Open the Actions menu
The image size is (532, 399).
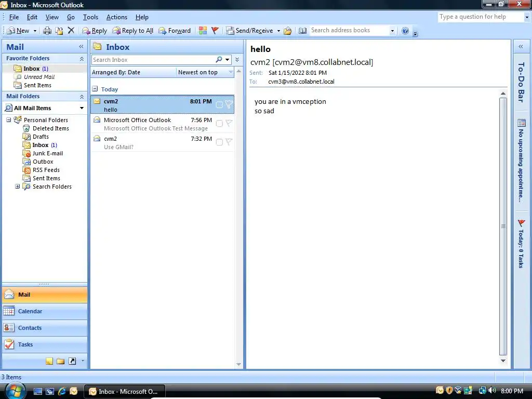pyautogui.click(x=117, y=17)
